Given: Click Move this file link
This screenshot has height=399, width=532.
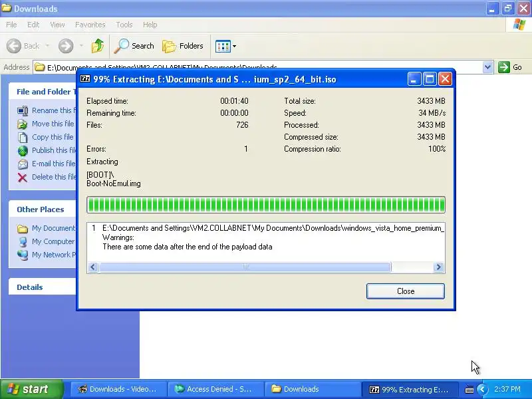Looking at the screenshot, I should 53,124.
